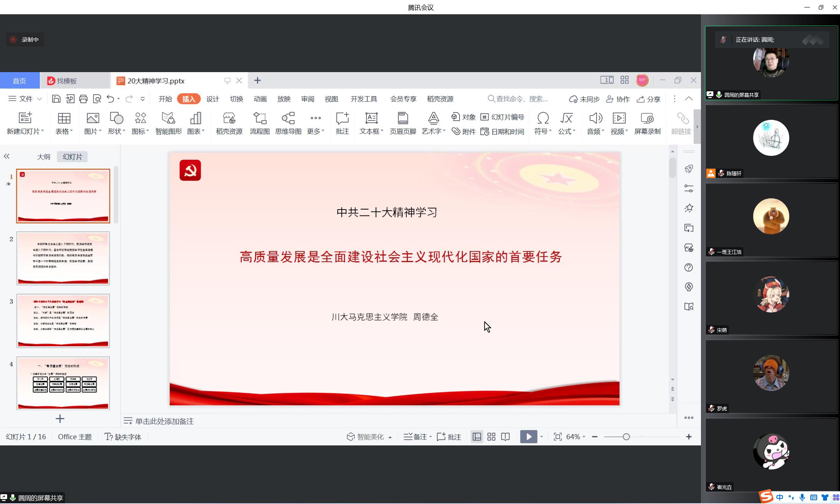Click the zoom slider handle
This screenshot has width=840, height=504.
[x=626, y=437]
